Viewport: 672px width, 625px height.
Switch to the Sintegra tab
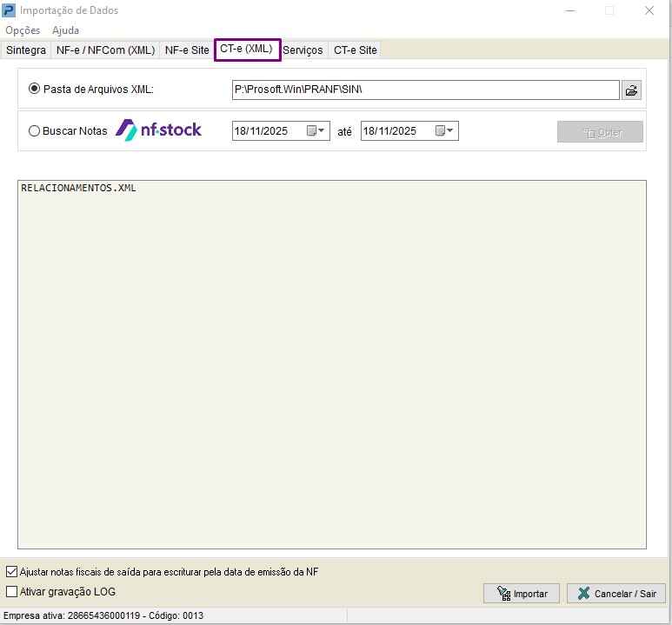coord(26,50)
